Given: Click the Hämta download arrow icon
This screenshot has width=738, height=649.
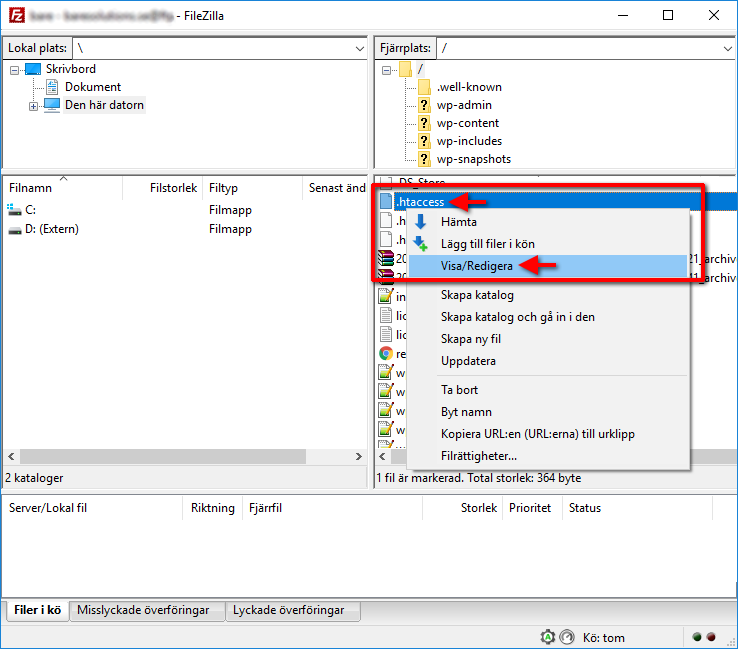Looking at the screenshot, I should [x=421, y=222].
